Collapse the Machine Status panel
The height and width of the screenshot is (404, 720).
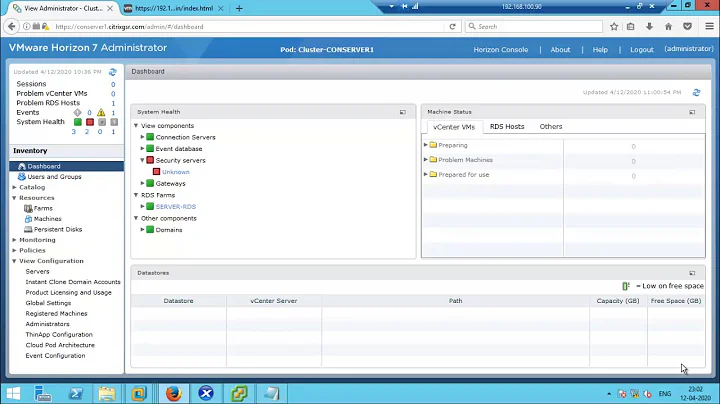(x=692, y=112)
